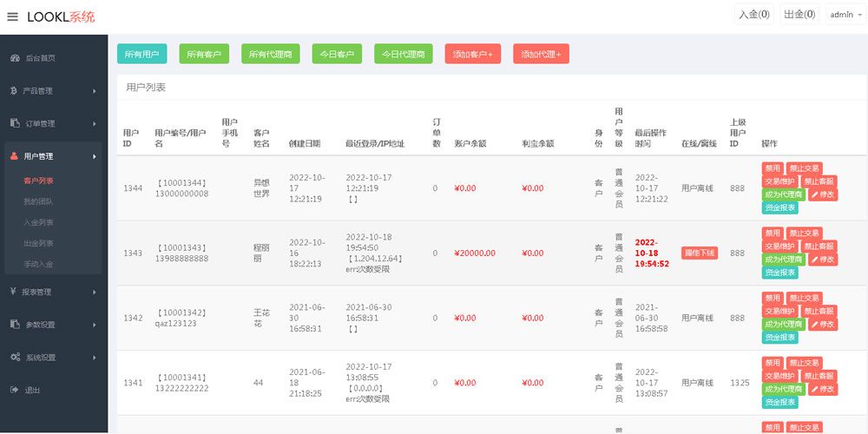Click the bitcoin icon for 产品管理
This screenshot has height=434, width=868.
pos(14,90)
